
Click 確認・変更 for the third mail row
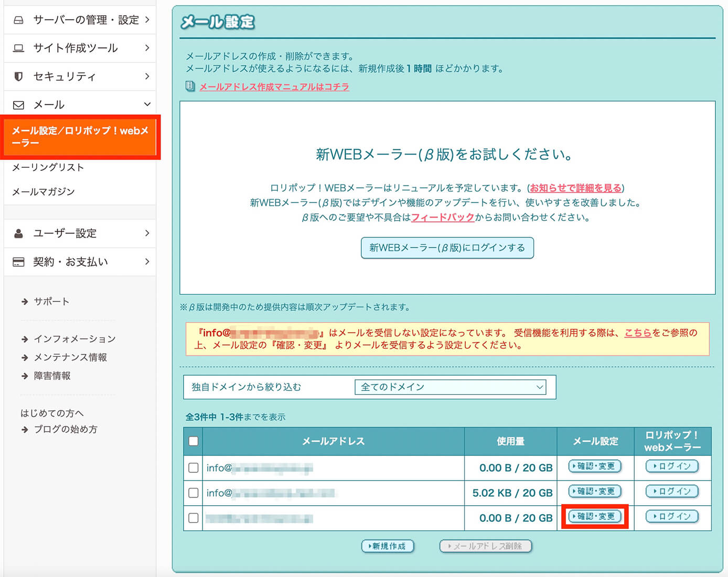(595, 516)
